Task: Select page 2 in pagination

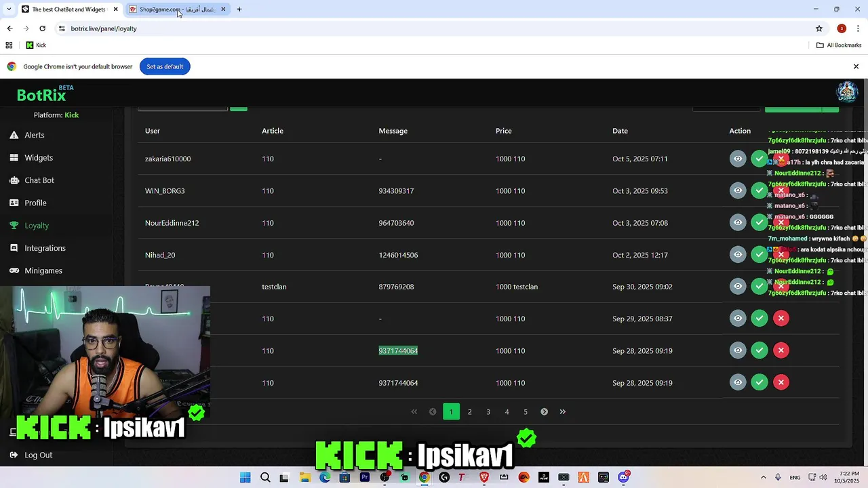Action: pyautogui.click(x=469, y=411)
